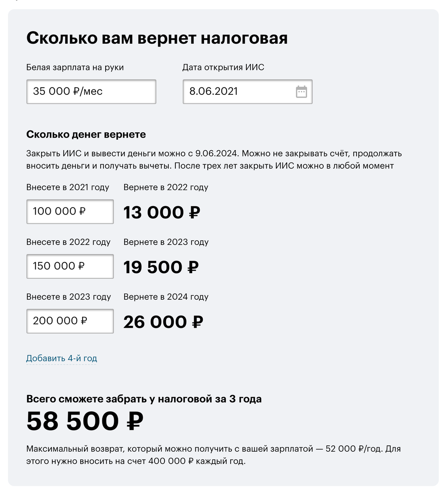This screenshot has width=448, height=499.
Task: Click the salary input field showing 35 000 ₽/мес
Action: [91, 91]
